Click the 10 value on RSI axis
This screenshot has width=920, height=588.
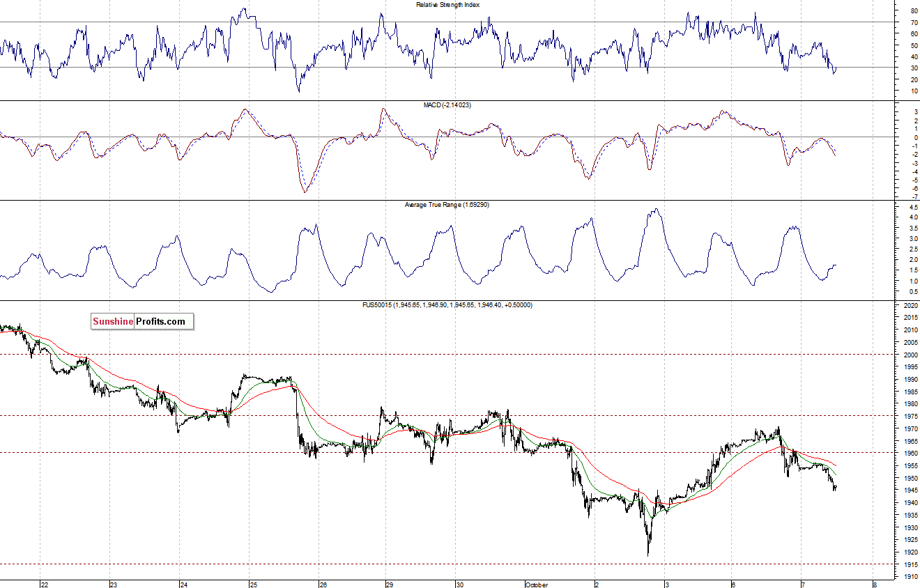coord(914,91)
